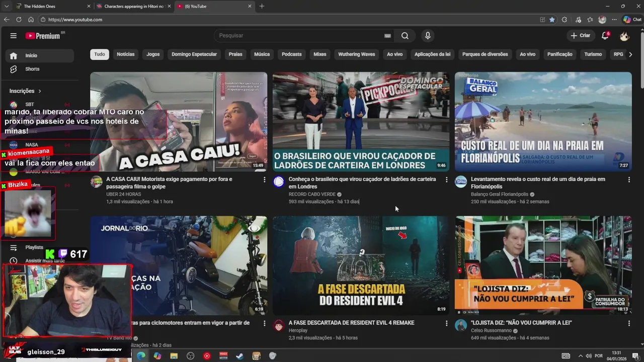Open File Explorer from the taskbar
The image size is (644, 362).
tap(174, 356)
